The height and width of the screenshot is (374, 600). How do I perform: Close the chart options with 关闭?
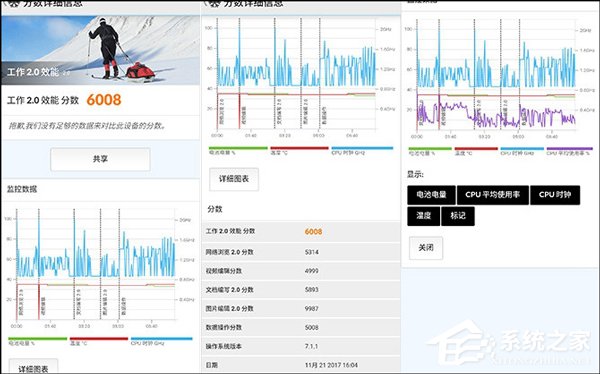pos(426,248)
